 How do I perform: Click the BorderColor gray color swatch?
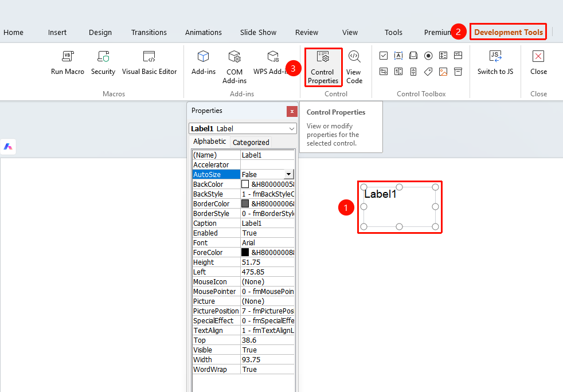(245, 203)
